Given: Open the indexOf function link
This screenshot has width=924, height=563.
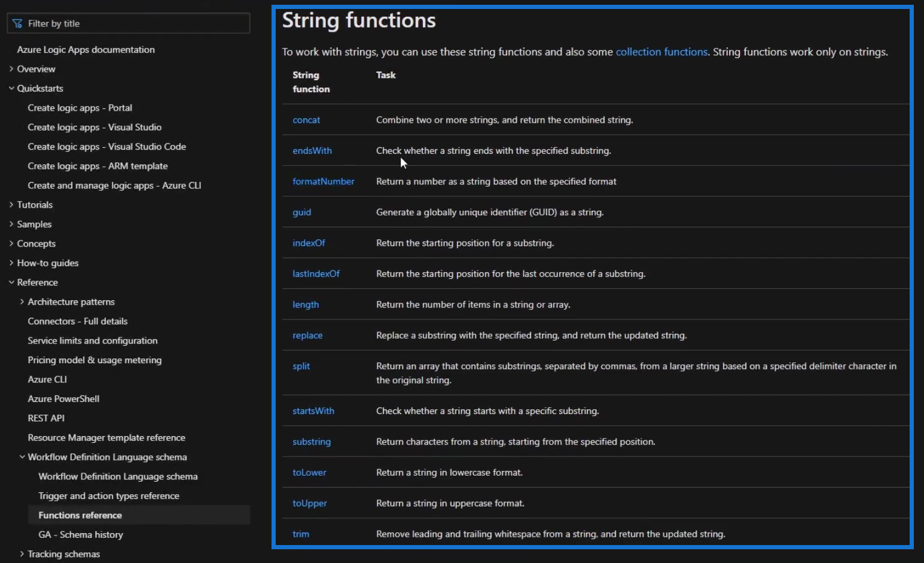Looking at the screenshot, I should click(x=309, y=243).
